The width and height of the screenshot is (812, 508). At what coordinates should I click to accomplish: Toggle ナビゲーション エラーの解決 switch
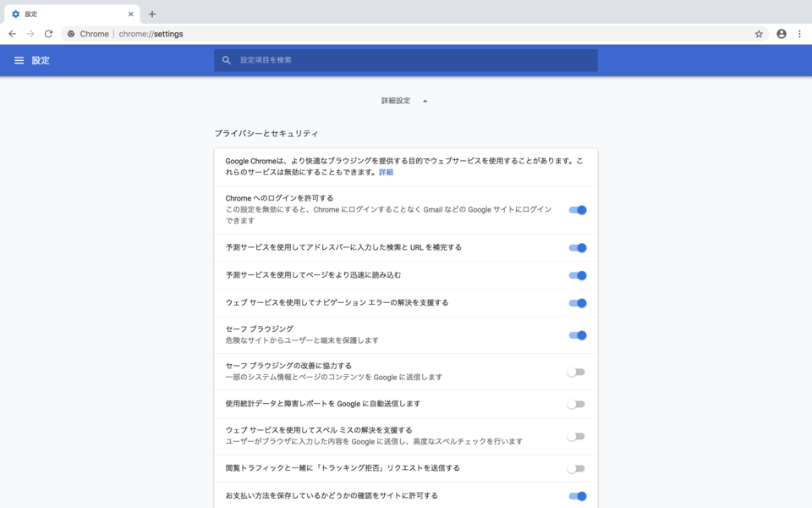coord(578,303)
